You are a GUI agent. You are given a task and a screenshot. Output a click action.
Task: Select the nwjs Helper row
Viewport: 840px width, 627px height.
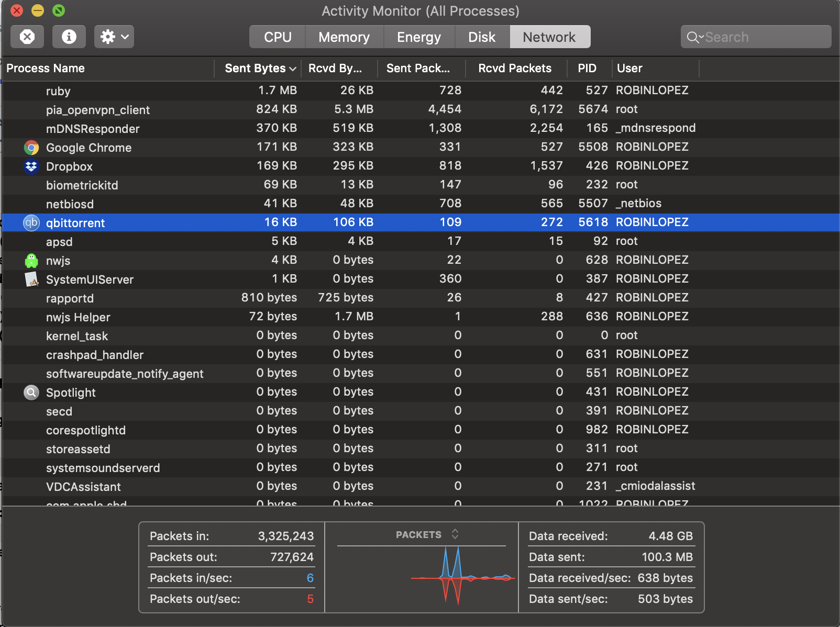coord(421,317)
